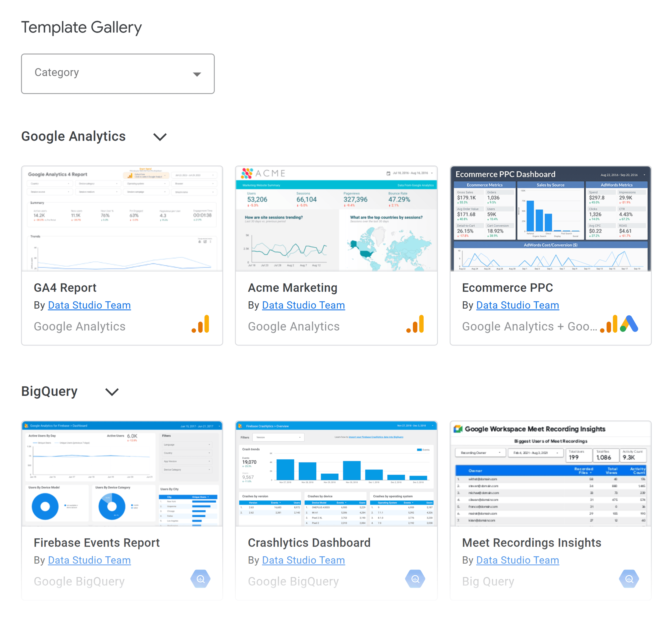Open the Acme Marketing thumbnail preview
The image size is (672, 620).
336,218
